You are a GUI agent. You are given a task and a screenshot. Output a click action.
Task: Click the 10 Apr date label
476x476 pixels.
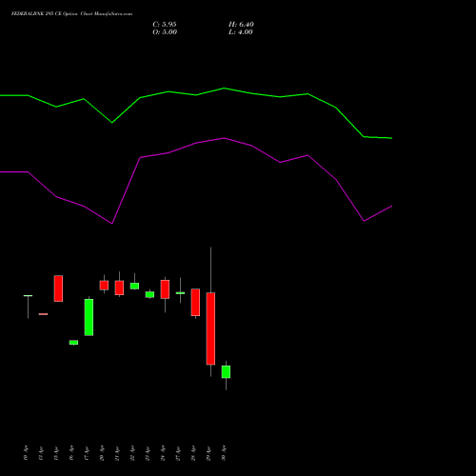pyautogui.click(x=26, y=453)
